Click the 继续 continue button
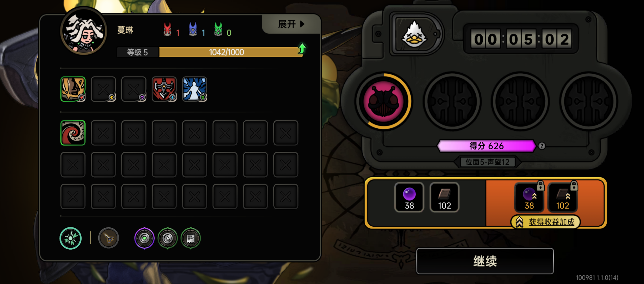 (x=485, y=261)
